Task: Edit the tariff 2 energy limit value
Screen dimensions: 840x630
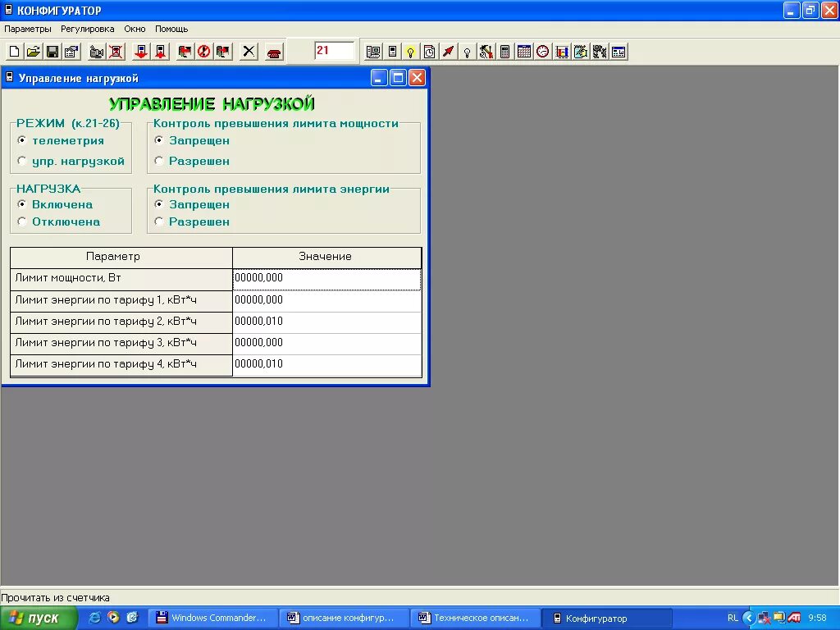Action: tap(326, 322)
